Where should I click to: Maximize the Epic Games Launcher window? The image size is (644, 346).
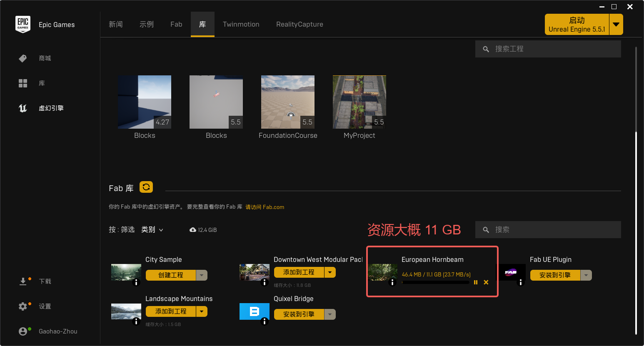pos(614,7)
